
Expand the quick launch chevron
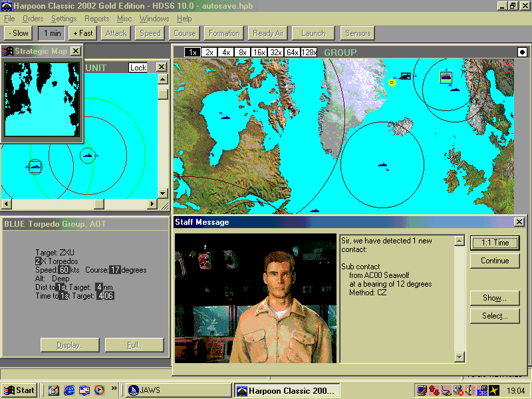point(114,388)
